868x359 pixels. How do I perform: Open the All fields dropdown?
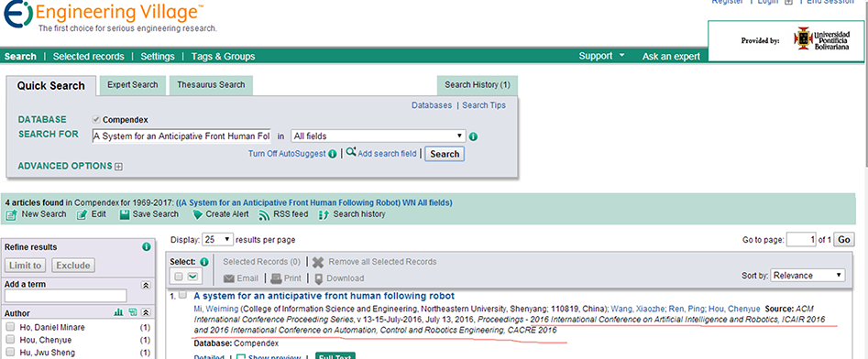point(379,136)
